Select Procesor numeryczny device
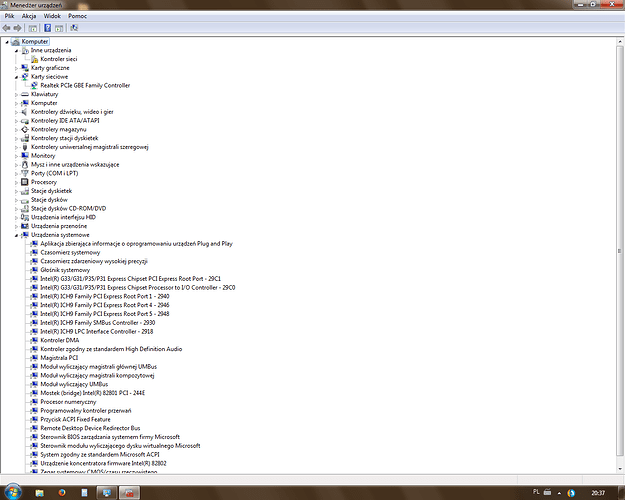Image resolution: width=625 pixels, height=500 pixels. pos(68,402)
